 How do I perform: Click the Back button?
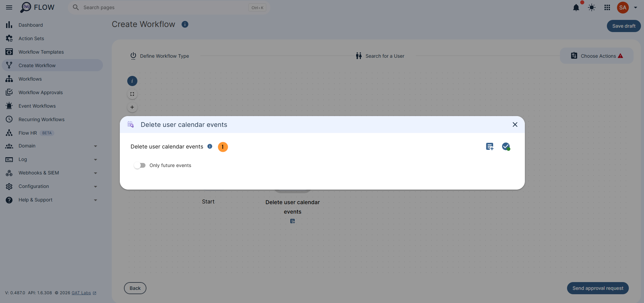tap(135, 288)
